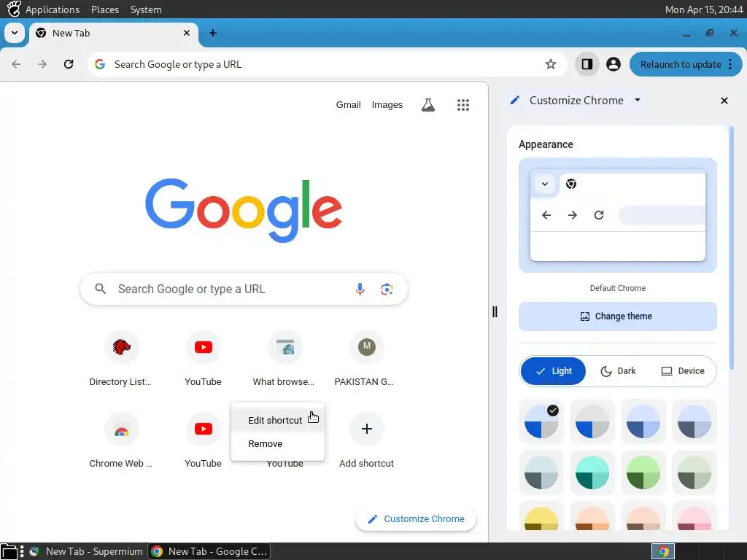
Task: Open the Chrome Web Store shortcut
Action: coord(120,441)
